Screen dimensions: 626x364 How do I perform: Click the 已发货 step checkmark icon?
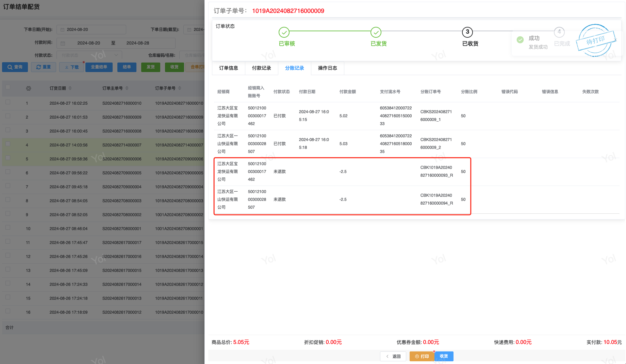point(376,32)
